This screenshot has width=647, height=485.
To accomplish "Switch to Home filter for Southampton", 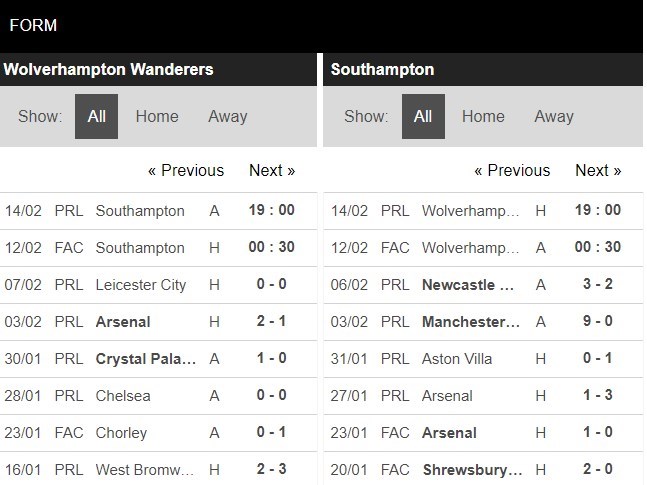I will (x=483, y=116).
